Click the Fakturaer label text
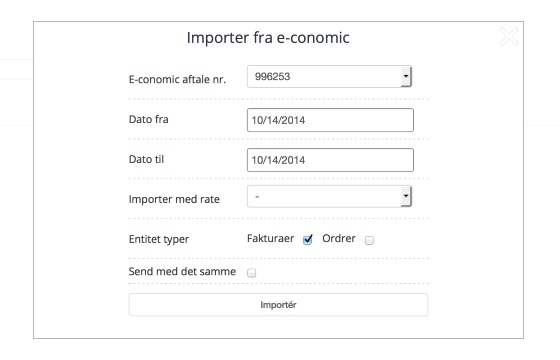This screenshot has height=360, width=560. pos(270,238)
